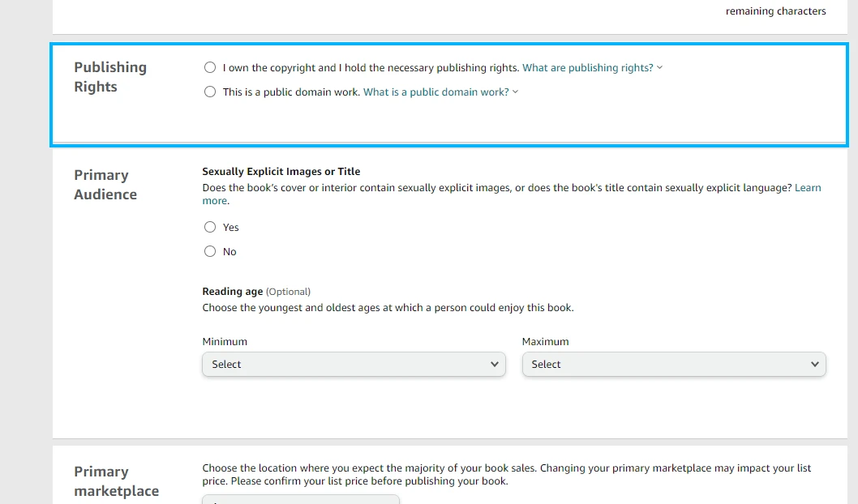This screenshot has height=504, width=858.
Task: Click the chevron icon on Minimum age select
Action: [x=495, y=365]
